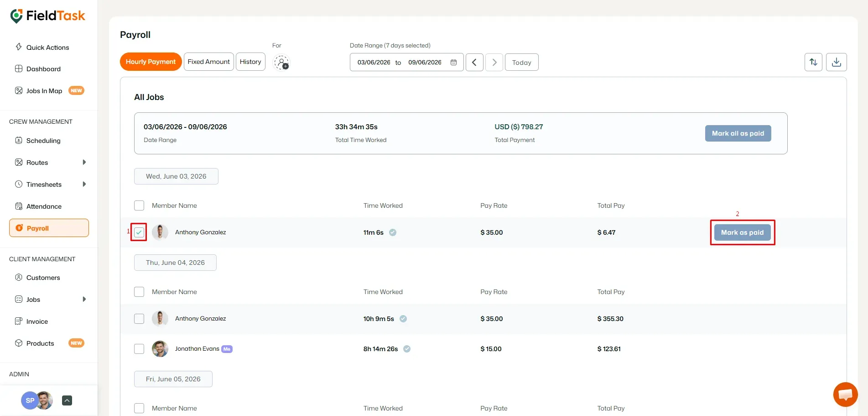Download the payroll report
Image resolution: width=868 pixels, height=416 pixels.
[836, 62]
